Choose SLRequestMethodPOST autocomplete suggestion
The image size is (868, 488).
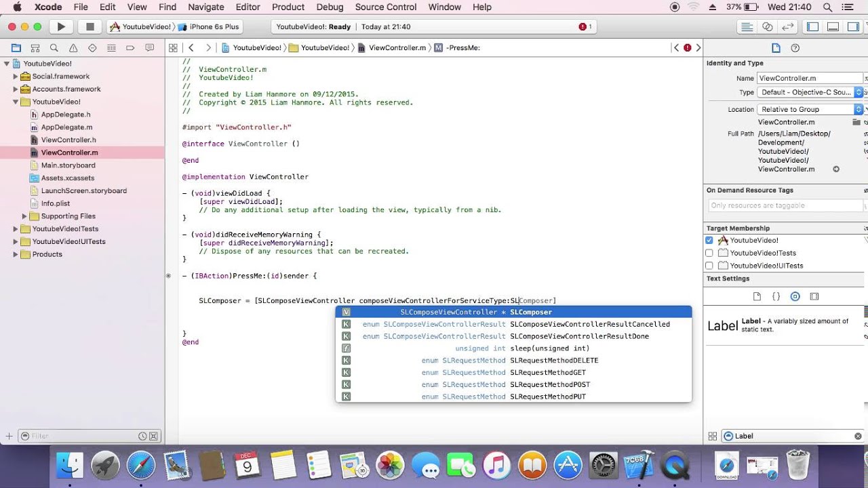[x=513, y=385]
